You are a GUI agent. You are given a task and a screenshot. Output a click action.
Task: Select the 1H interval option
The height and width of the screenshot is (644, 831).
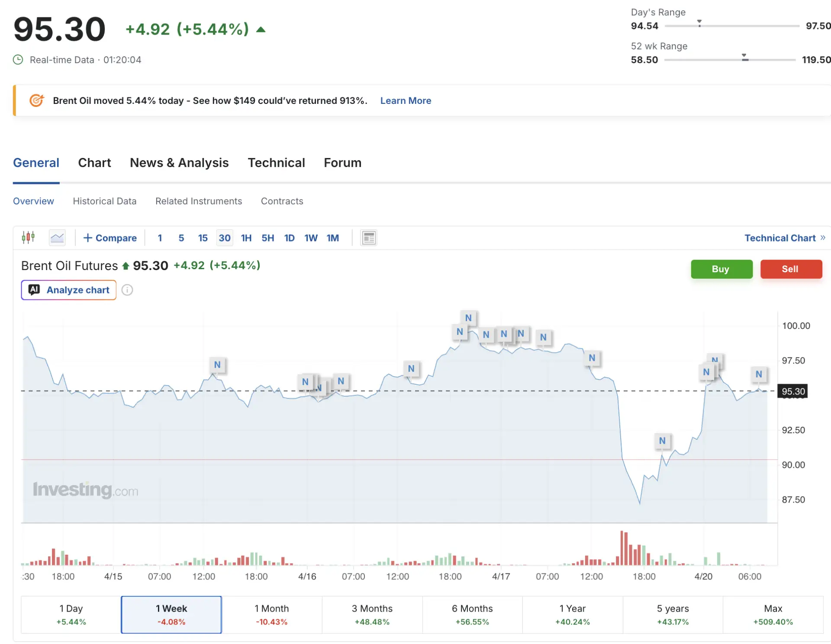pyautogui.click(x=246, y=238)
